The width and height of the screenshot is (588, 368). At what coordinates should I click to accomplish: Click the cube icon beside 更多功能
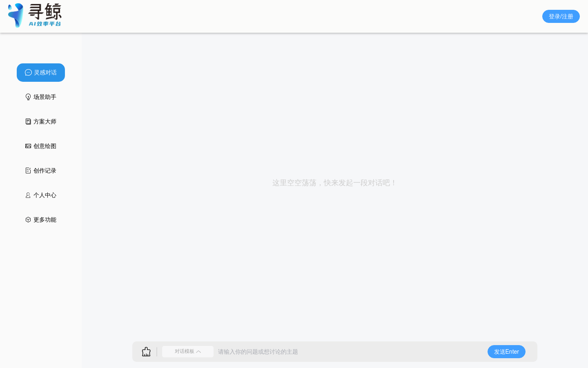[x=28, y=220]
